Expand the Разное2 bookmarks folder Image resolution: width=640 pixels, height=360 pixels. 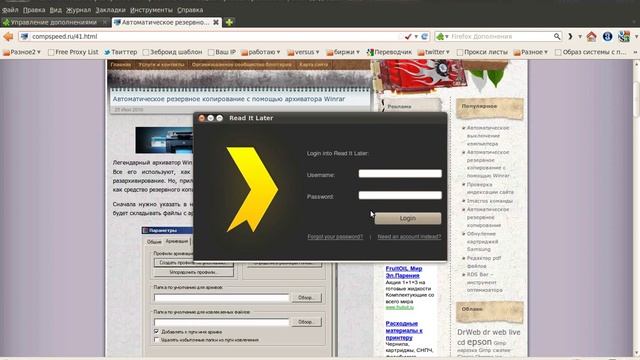[x=22, y=52]
